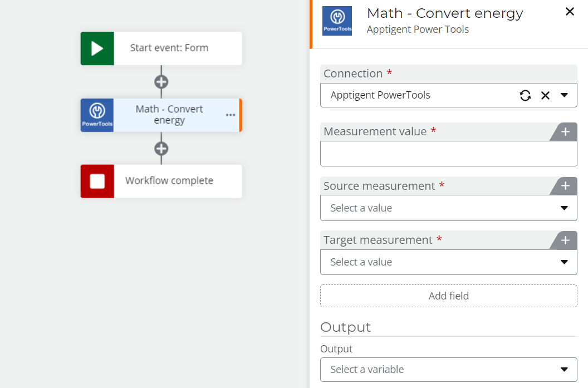The image size is (588, 388).
Task: Insert a variable for Source measurement
Action: [565, 186]
